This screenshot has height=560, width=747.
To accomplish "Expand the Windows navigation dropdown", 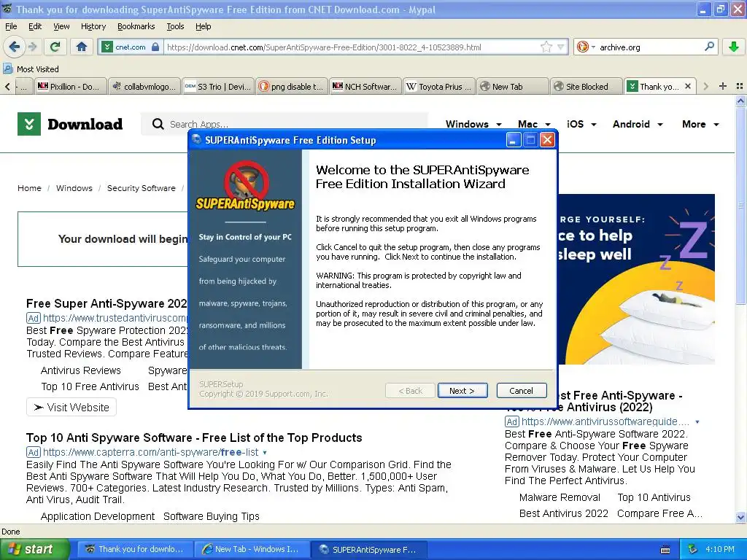I will tap(499, 124).
